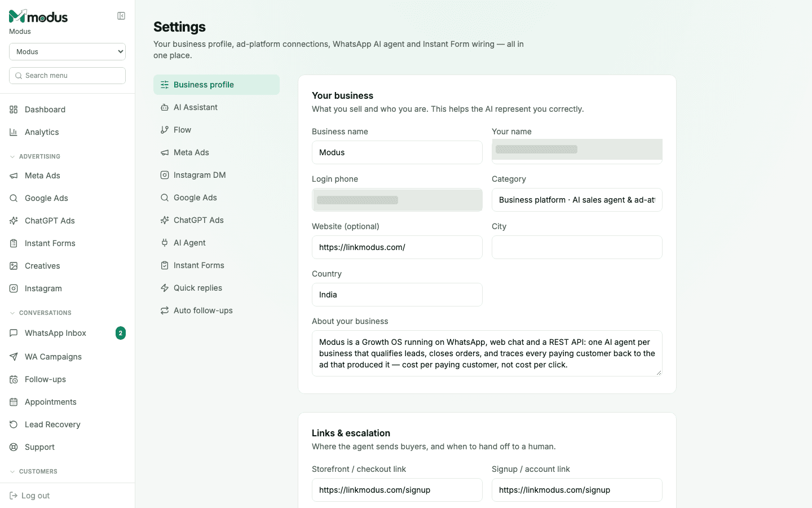Click the Log out button
The height and width of the screenshot is (508, 812).
(x=30, y=496)
